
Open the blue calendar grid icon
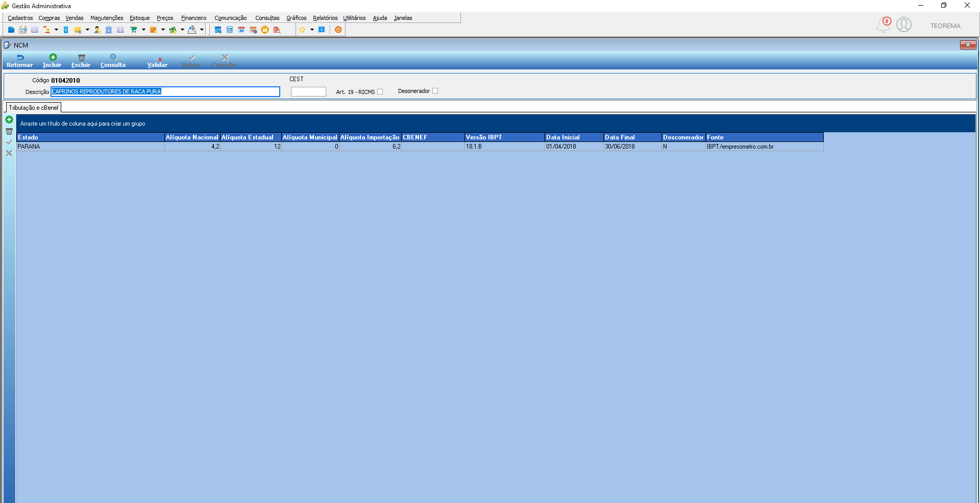point(218,30)
